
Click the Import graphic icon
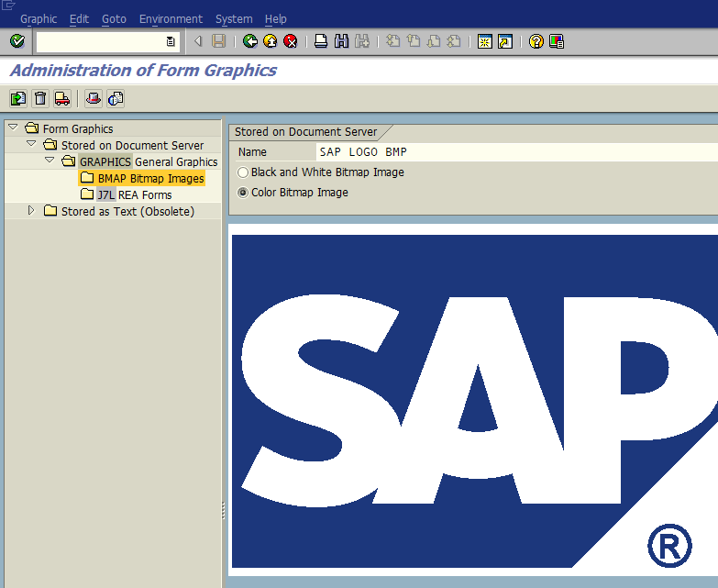point(18,98)
